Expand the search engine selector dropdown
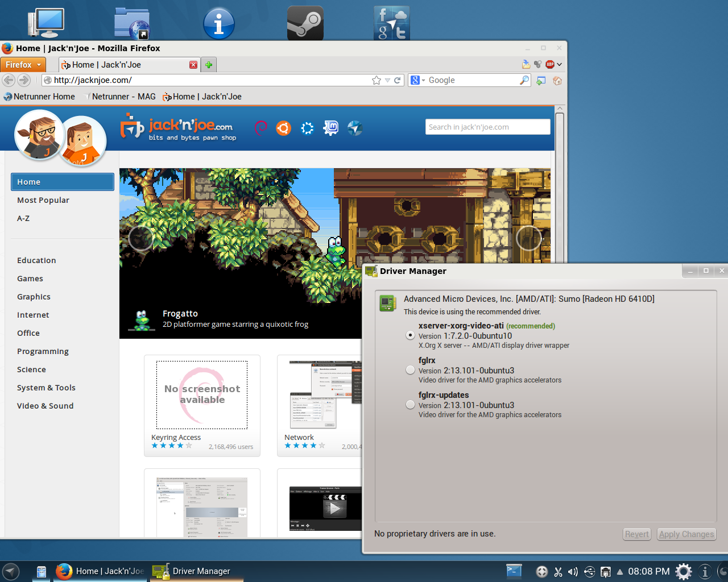This screenshot has width=728, height=582. click(x=423, y=80)
